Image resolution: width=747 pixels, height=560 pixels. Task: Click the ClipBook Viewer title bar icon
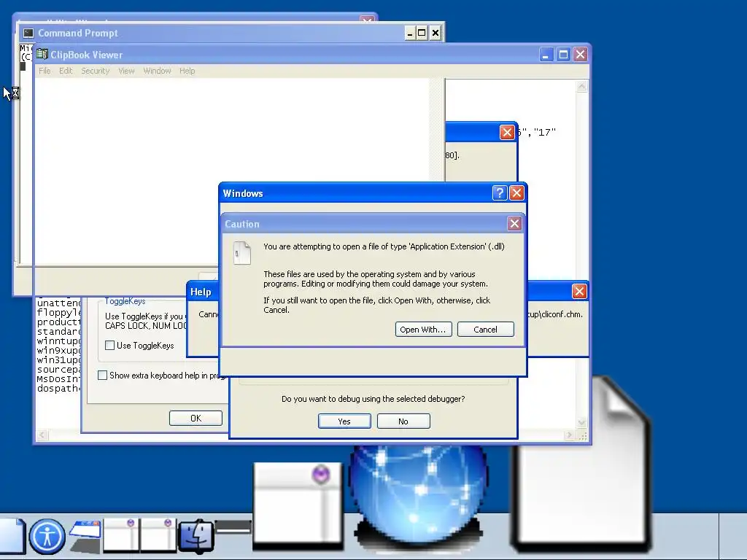[42, 54]
